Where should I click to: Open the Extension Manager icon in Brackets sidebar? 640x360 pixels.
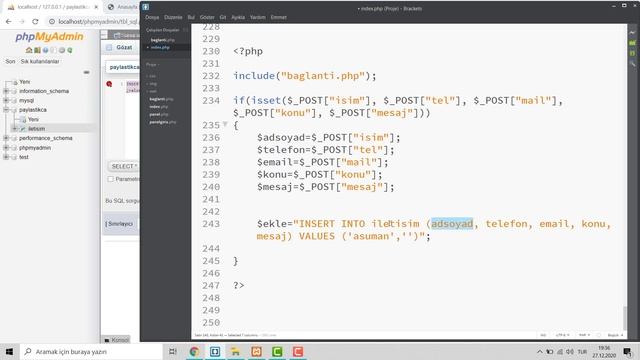point(633,42)
